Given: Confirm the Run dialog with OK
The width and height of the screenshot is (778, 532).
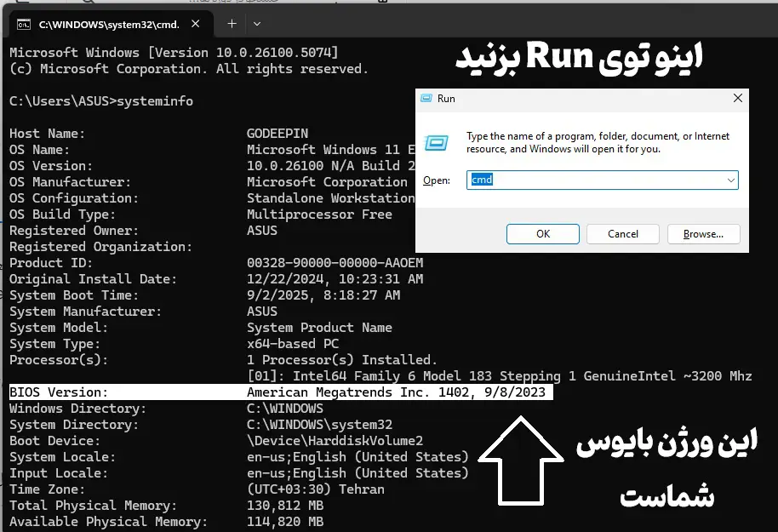Looking at the screenshot, I should pyautogui.click(x=543, y=234).
